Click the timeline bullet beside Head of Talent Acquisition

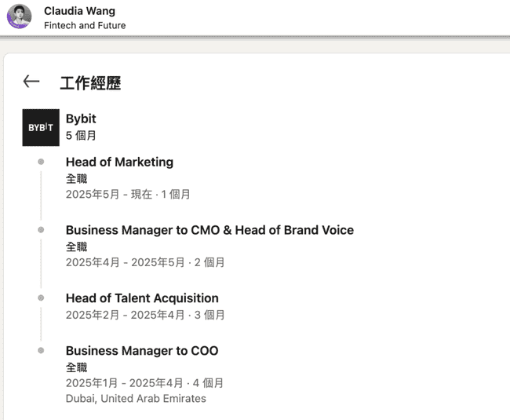point(41,298)
